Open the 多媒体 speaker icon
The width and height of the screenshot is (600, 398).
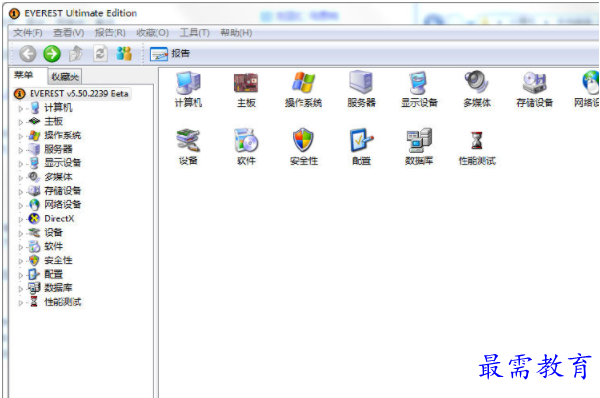point(477,89)
